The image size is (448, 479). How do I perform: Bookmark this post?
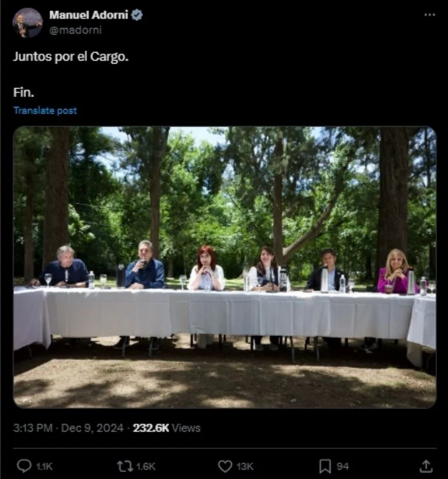[325, 466]
